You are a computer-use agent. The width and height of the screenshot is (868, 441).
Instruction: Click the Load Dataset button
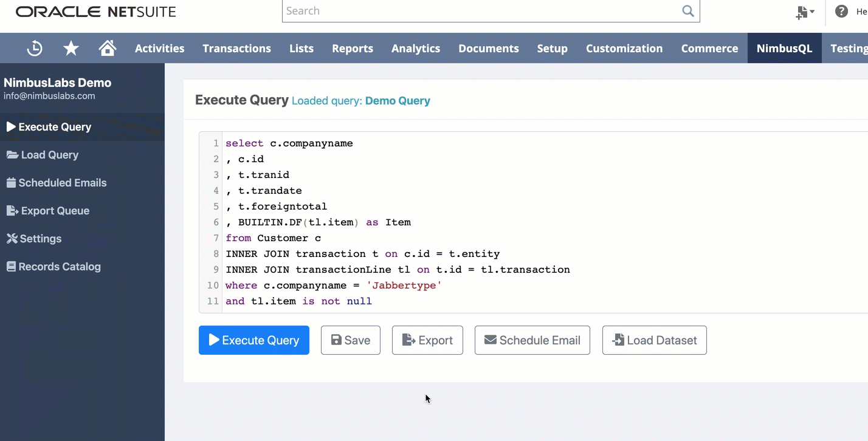pyautogui.click(x=655, y=340)
